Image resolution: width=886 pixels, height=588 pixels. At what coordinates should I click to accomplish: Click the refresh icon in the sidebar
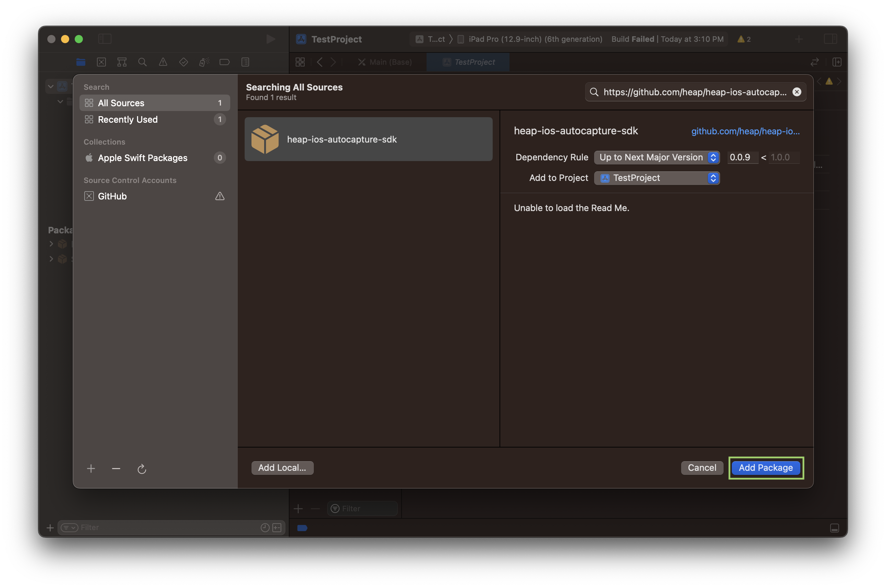pos(141,469)
